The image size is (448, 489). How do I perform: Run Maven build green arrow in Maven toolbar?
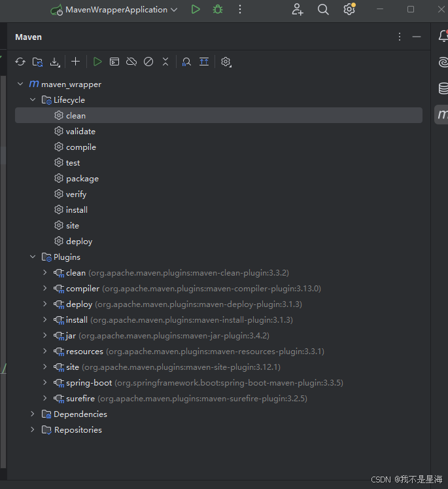97,62
